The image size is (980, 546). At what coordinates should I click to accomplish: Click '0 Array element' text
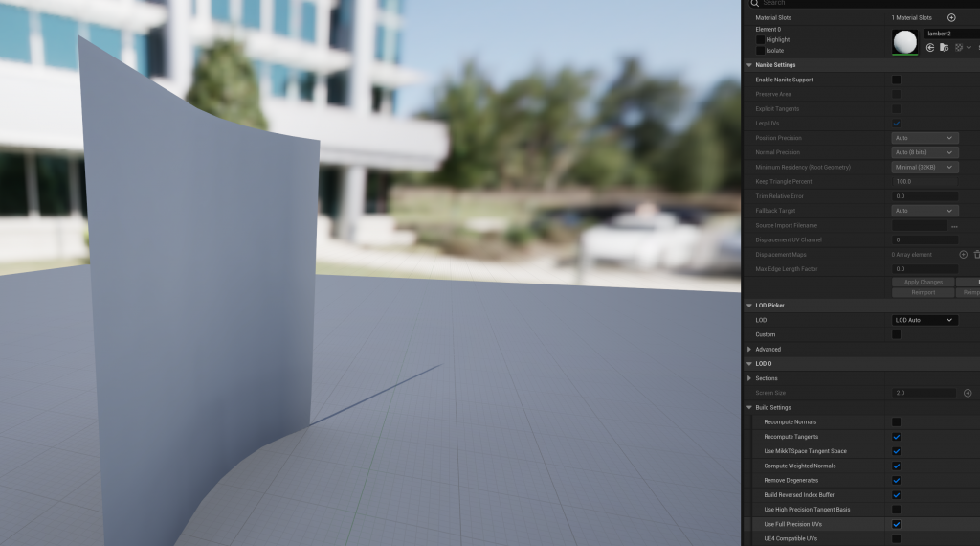pyautogui.click(x=911, y=255)
